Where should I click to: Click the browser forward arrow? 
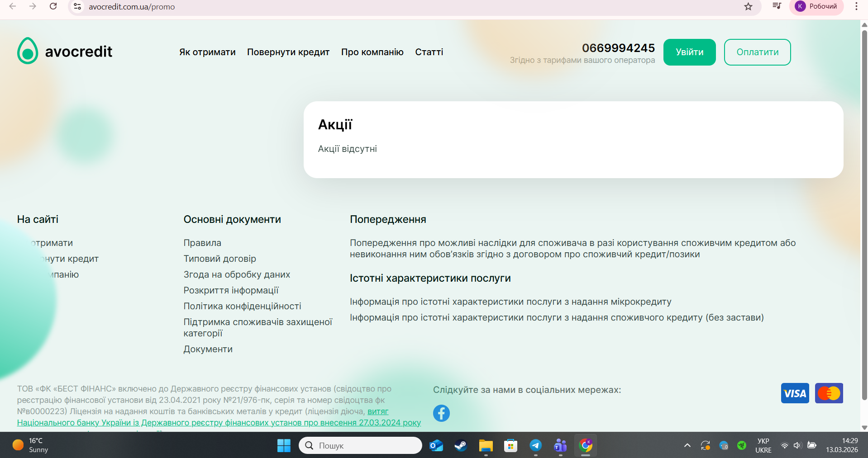(33, 6)
